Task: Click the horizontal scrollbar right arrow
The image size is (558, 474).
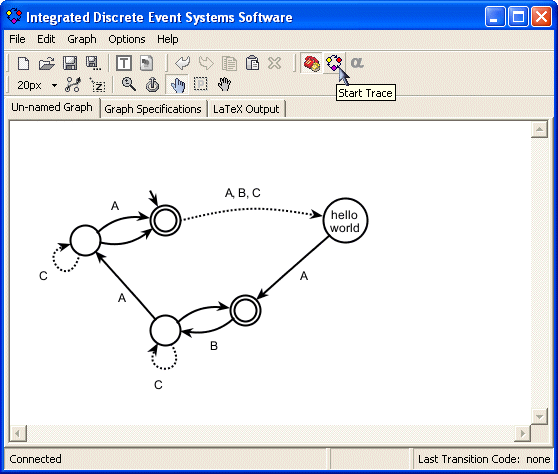Action: coord(522,433)
